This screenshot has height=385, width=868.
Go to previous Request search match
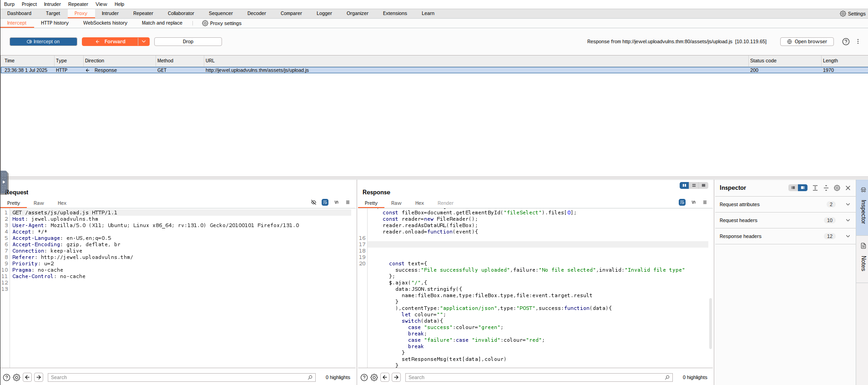tap(27, 377)
